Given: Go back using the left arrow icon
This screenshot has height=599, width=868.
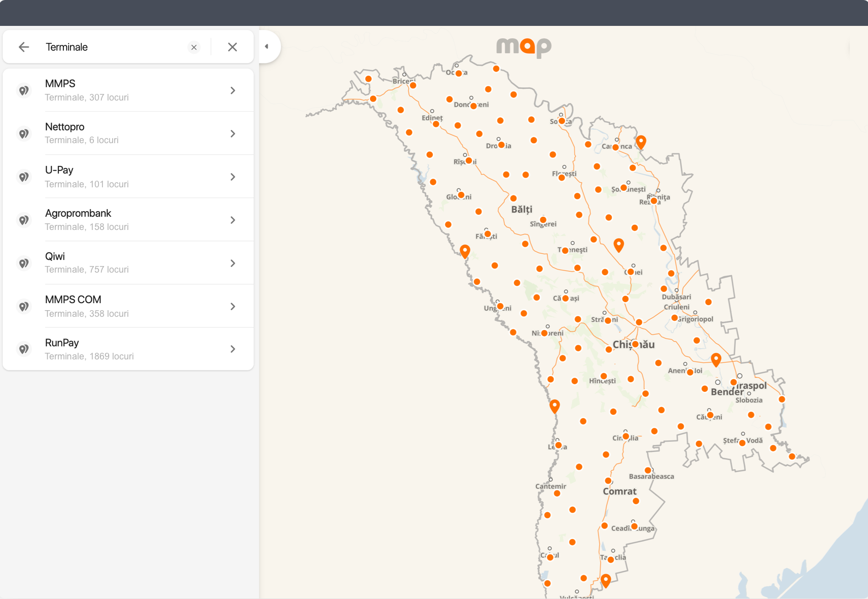Looking at the screenshot, I should (24, 47).
